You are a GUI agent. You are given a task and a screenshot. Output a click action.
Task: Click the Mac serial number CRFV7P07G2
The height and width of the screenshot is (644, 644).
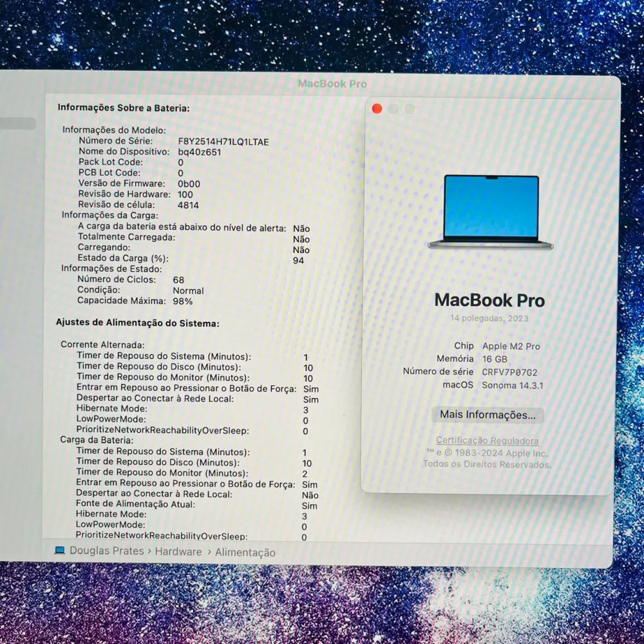(x=509, y=372)
